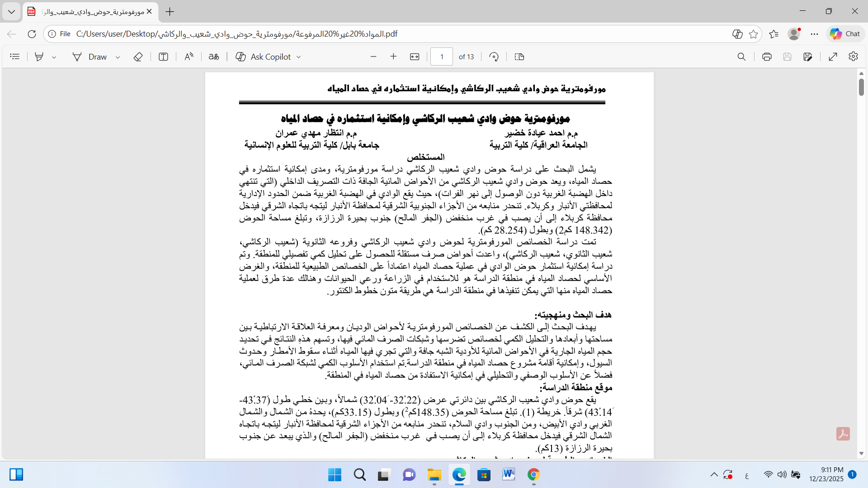This screenshot has width=868, height=488.
Task: Open Edge Settings and more menu
Action: [815, 34]
